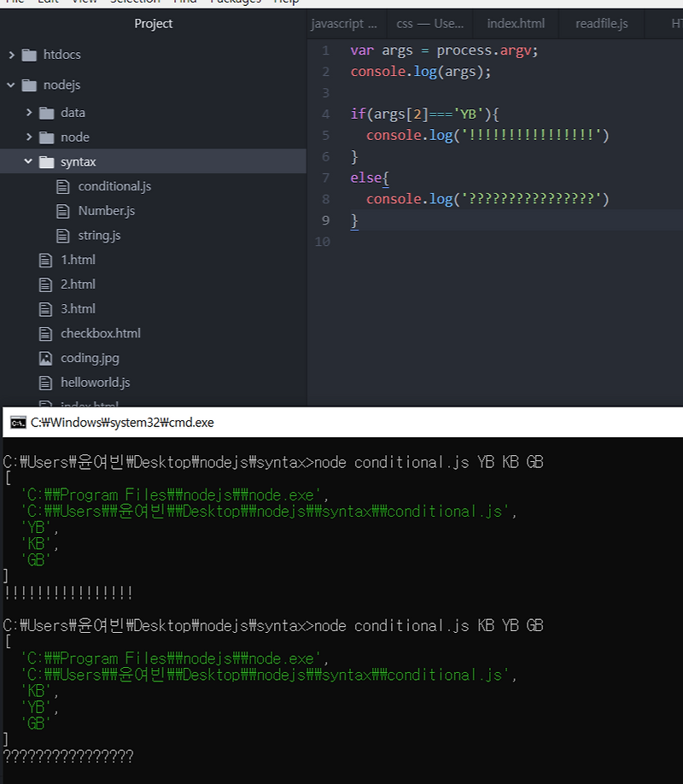Viewport: 683px width, 784px height.
Task: Switch to the index.html tab
Action: point(516,23)
